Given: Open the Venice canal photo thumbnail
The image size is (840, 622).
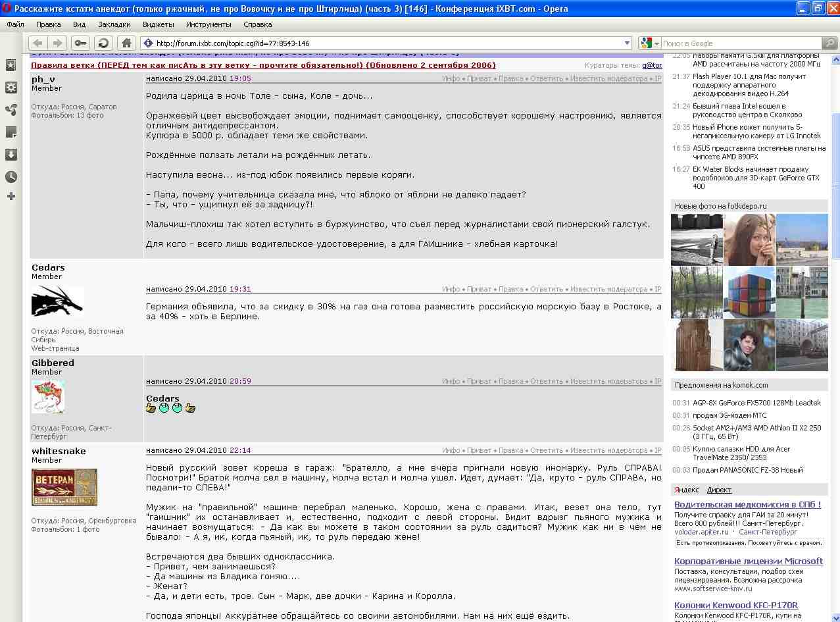Looking at the screenshot, I should 802,292.
